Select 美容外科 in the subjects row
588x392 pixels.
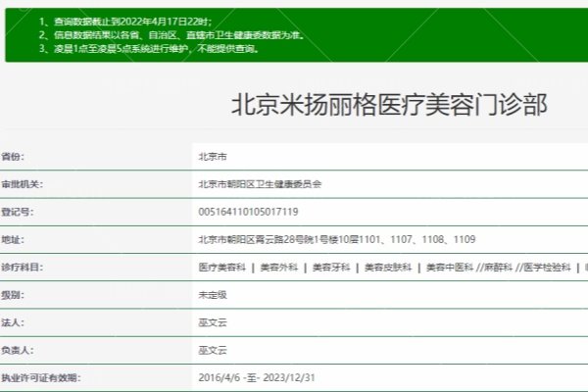coord(279,268)
